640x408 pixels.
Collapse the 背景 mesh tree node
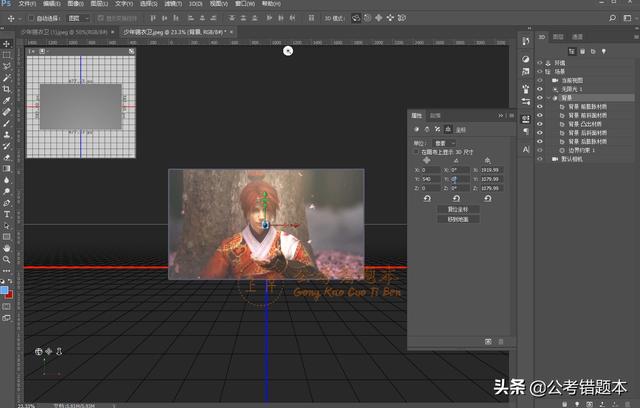click(x=549, y=98)
